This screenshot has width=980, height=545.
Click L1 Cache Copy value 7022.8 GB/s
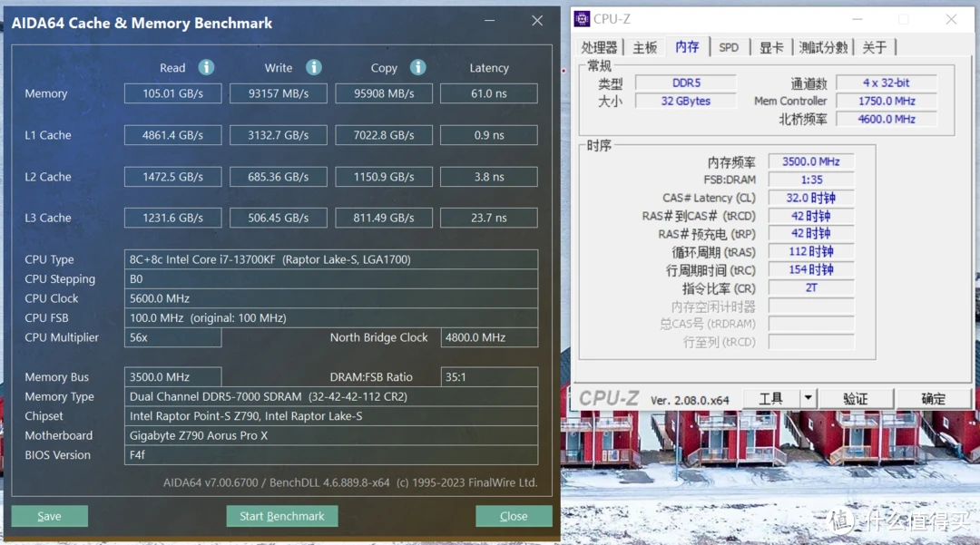pyautogui.click(x=384, y=135)
